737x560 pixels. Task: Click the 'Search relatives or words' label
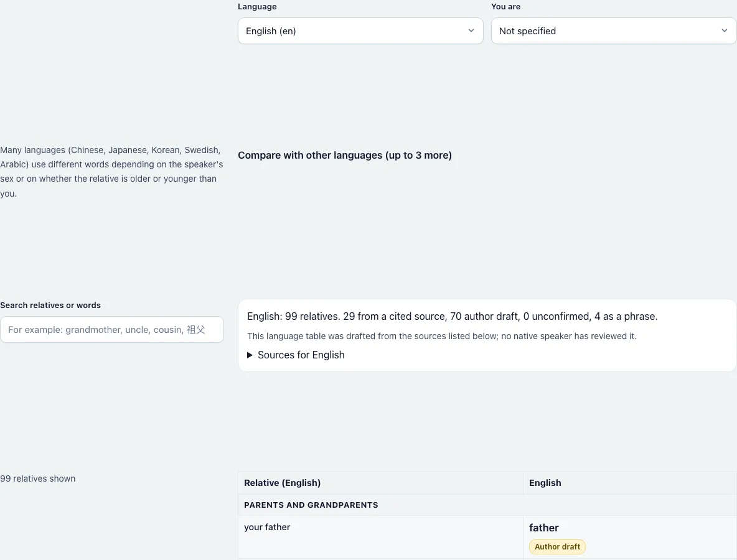pyautogui.click(x=50, y=306)
